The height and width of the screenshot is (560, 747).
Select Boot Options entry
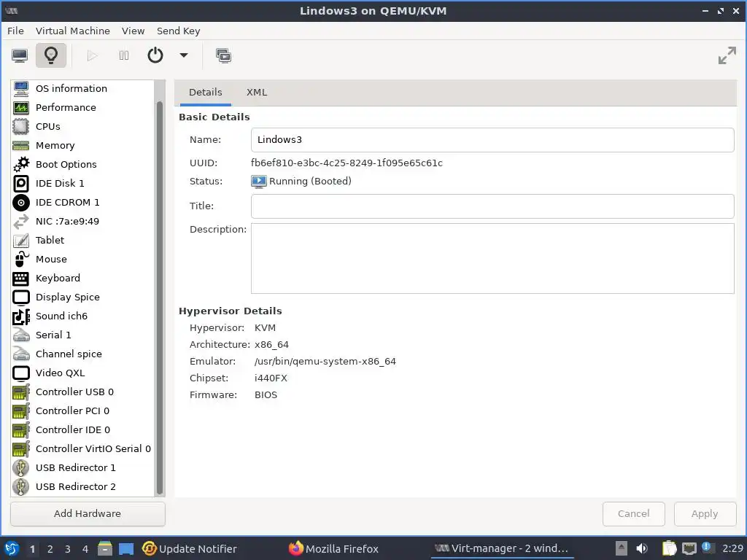pyautogui.click(x=82, y=164)
